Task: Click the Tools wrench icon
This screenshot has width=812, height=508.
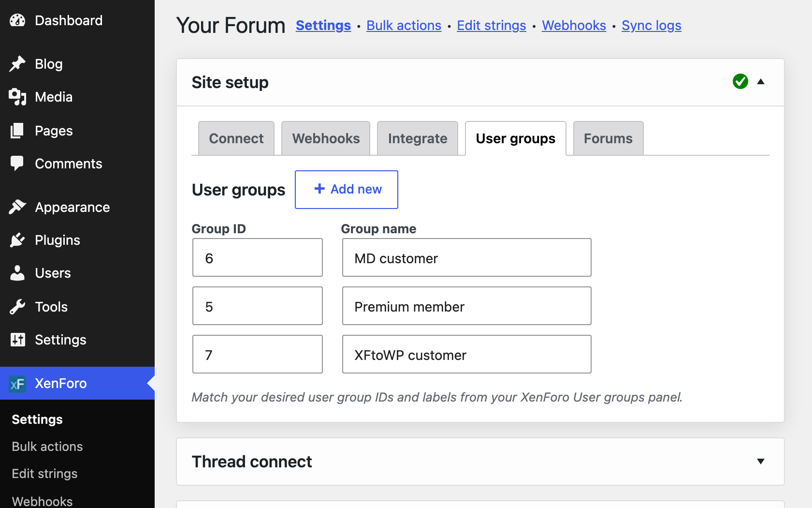Action: (x=17, y=307)
